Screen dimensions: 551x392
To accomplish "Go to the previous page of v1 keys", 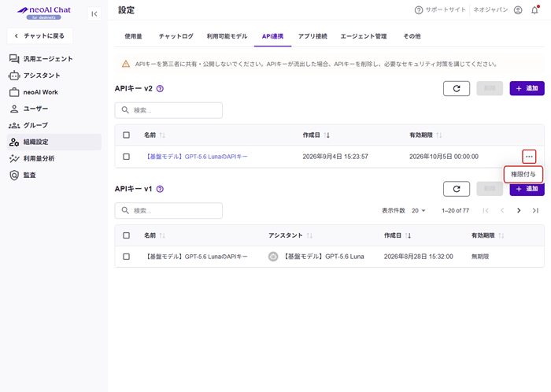I will [502, 211].
